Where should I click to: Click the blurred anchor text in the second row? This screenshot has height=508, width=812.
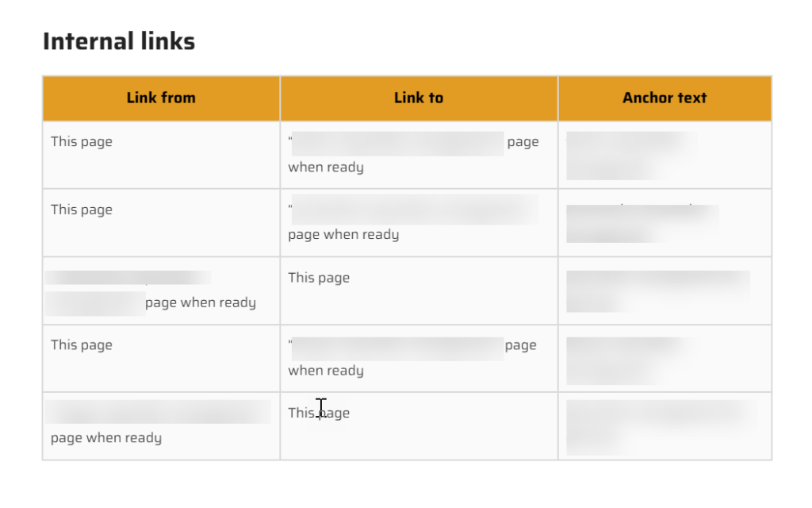pyautogui.click(x=642, y=223)
